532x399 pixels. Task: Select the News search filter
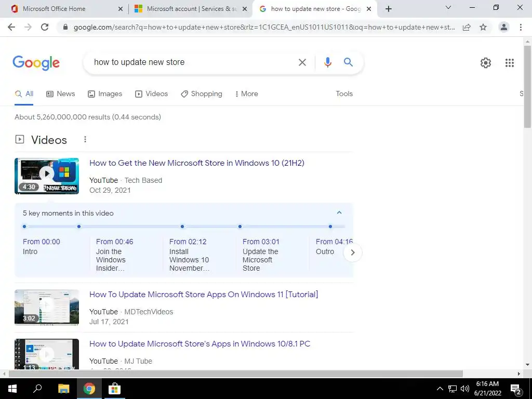tap(61, 94)
